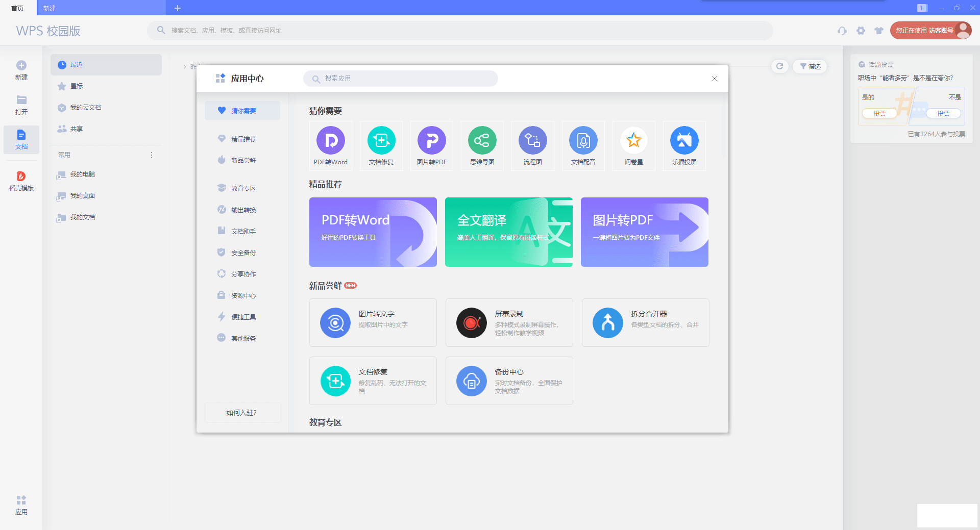Select the 分享协作 category

242,274
